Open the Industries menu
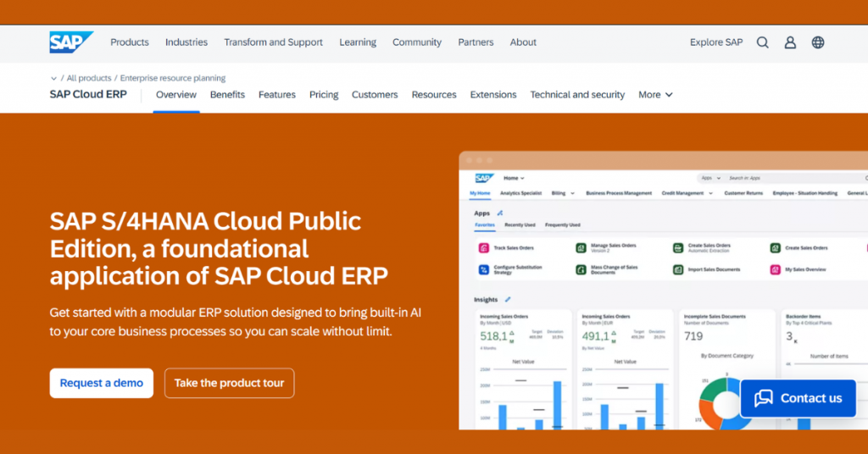The image size is (868, 454). pyautogui.click(x=186, y=42)
